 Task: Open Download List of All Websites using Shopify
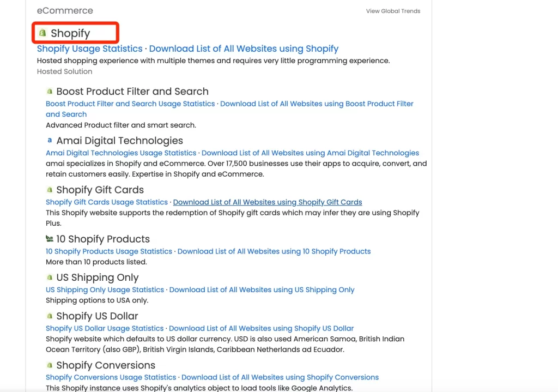tap(244, 49)
